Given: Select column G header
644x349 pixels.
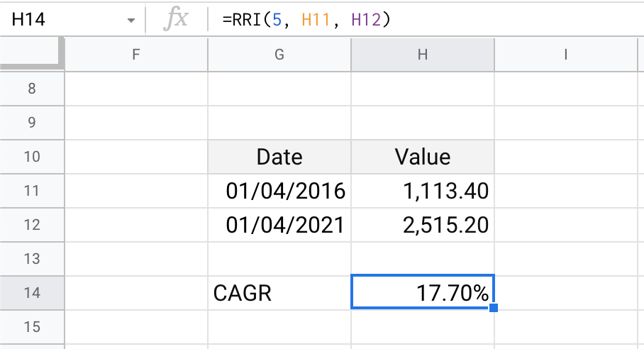Looking at the screenshot, I should 279,55.
